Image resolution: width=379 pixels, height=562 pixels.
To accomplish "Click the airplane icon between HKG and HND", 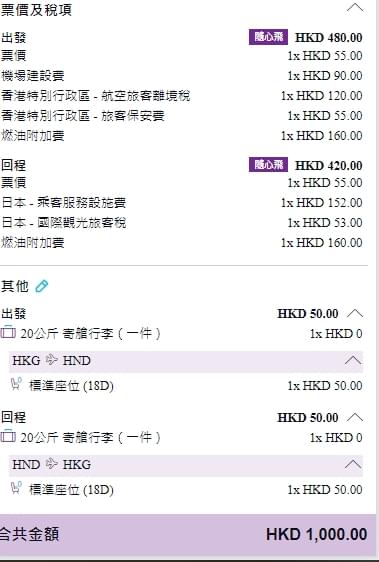I will click(52, 360).
